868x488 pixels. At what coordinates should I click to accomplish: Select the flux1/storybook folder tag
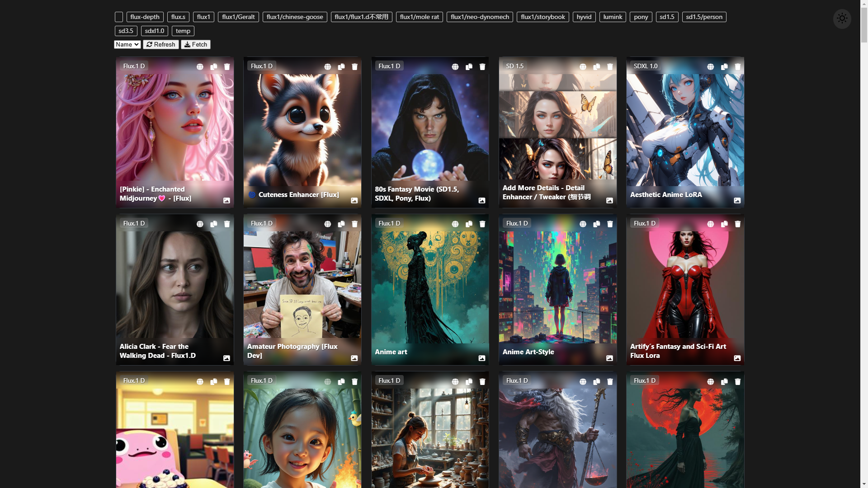(542, 17)
